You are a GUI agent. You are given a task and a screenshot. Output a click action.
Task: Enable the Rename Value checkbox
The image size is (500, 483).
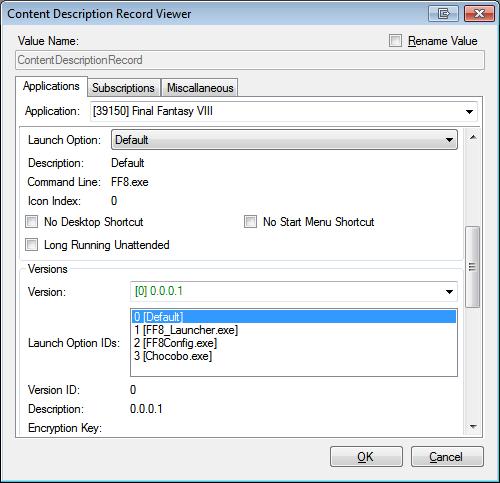(x=395, y=41)
